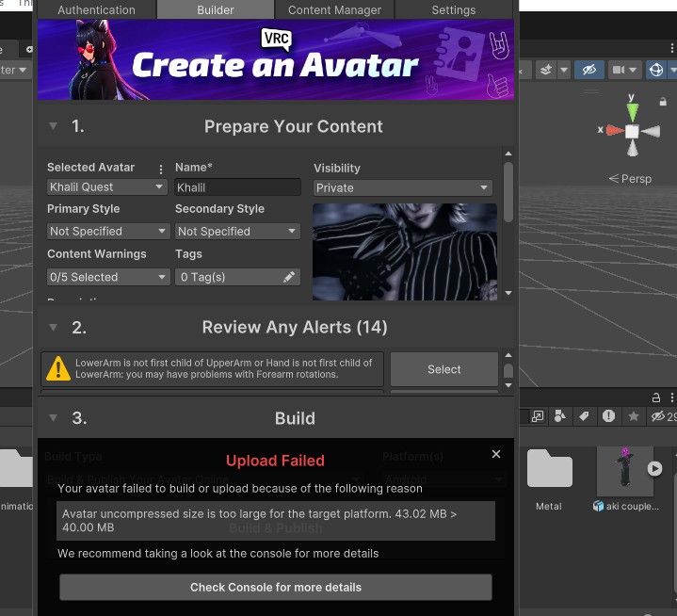Image resolution: width=677 pixels, height=616 pixels.
Task: Open the Selected Avatar dropdown (Khalil Quest)
Action: (106, 187)
